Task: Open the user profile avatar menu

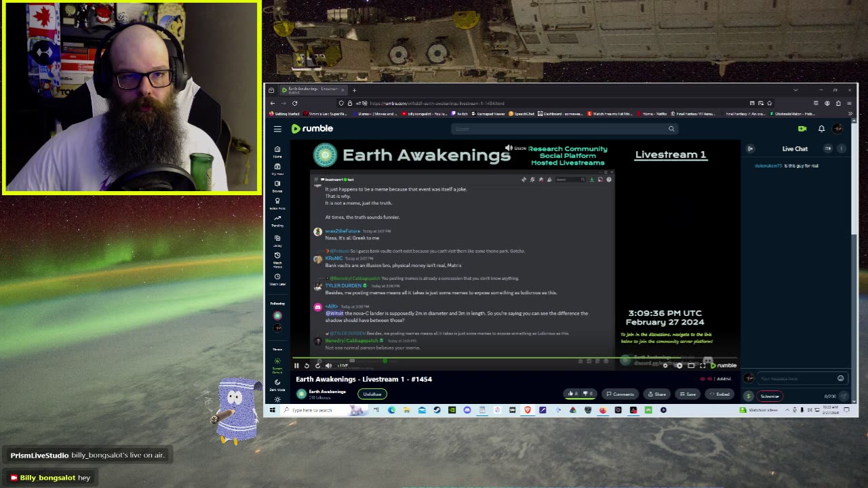Action: (838, 129)
